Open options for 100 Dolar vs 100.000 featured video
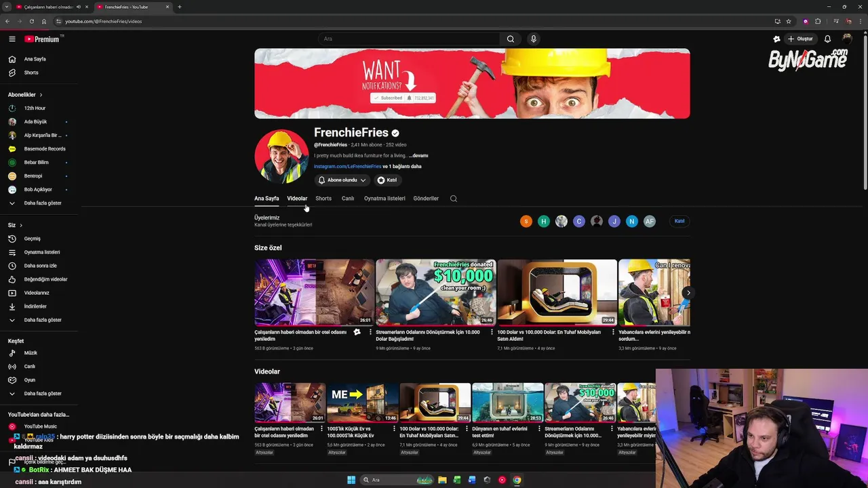868x488 pixels. [613, 332]
